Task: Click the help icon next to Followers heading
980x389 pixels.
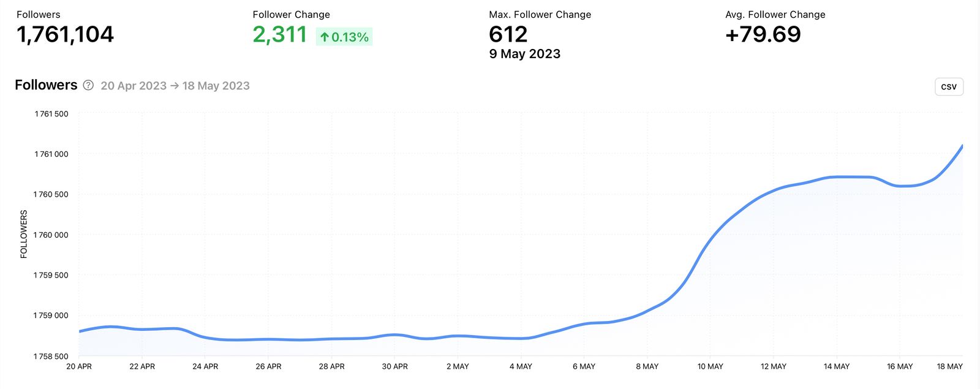Action: (88, 86)
